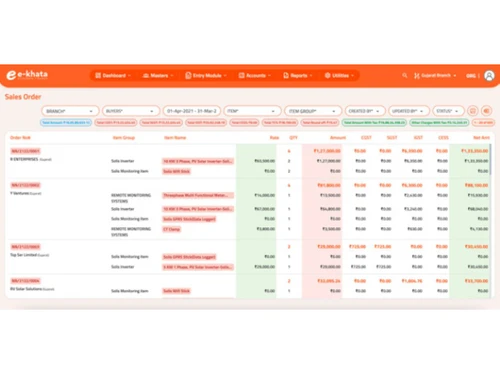This screenshot has width=500, height=375.
Task: Click the Total SGST summary chip
Action: (161, 123)
